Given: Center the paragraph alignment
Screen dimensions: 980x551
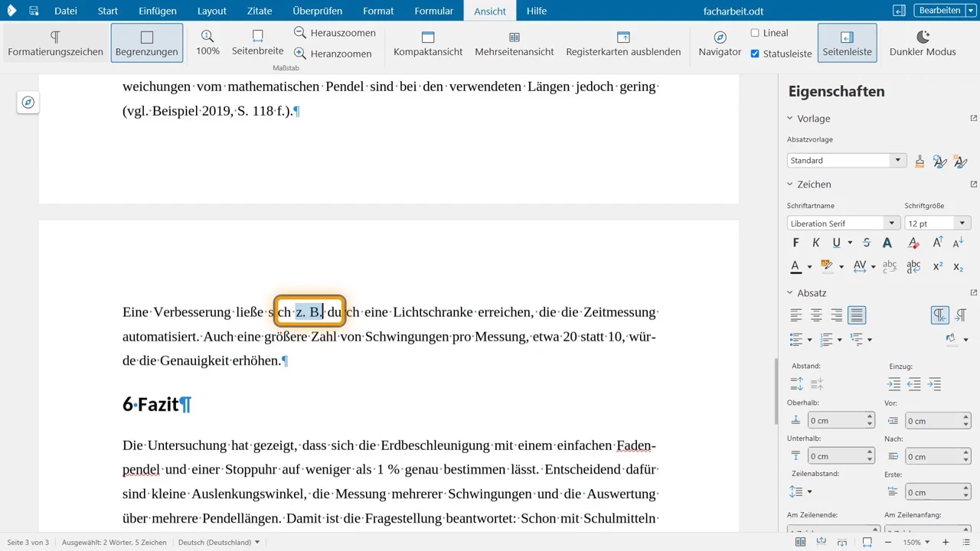Looking at the screenshot, I should tap(817, 315).
